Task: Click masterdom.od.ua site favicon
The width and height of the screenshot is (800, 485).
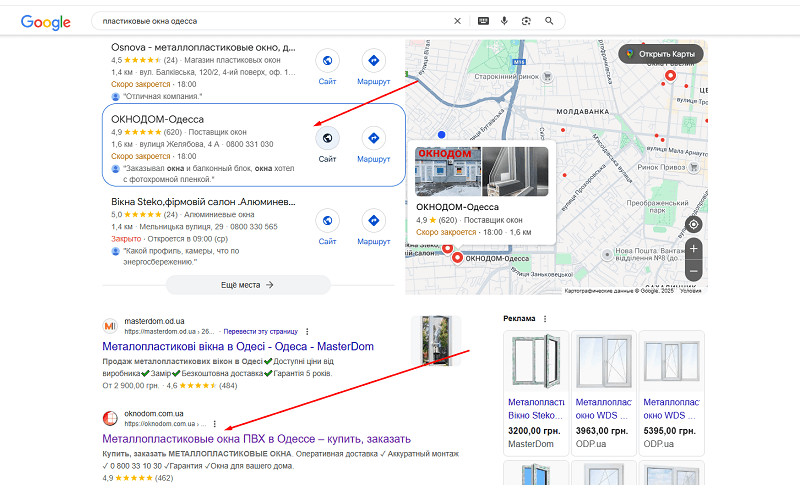Action: click(x=110, y=326)
